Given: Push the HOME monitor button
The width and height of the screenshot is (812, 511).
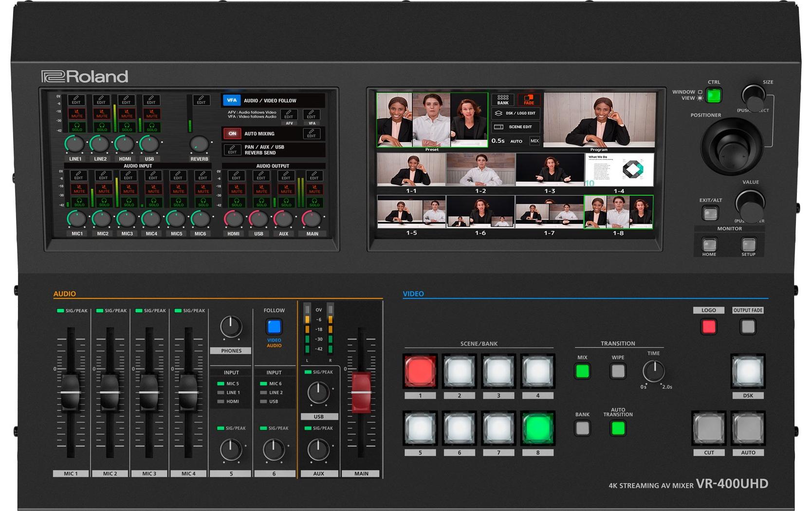Looking at the screenshot, I should point(709,244).
